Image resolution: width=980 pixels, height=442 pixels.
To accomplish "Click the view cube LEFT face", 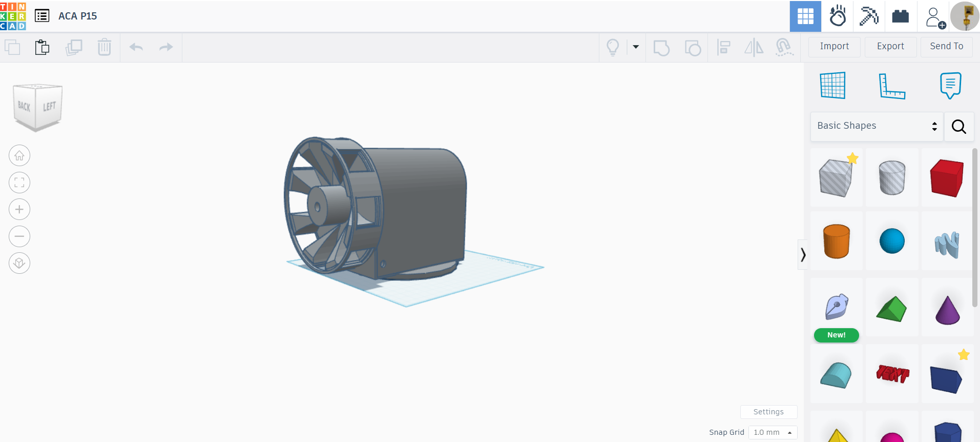I will tap(49, 107).
